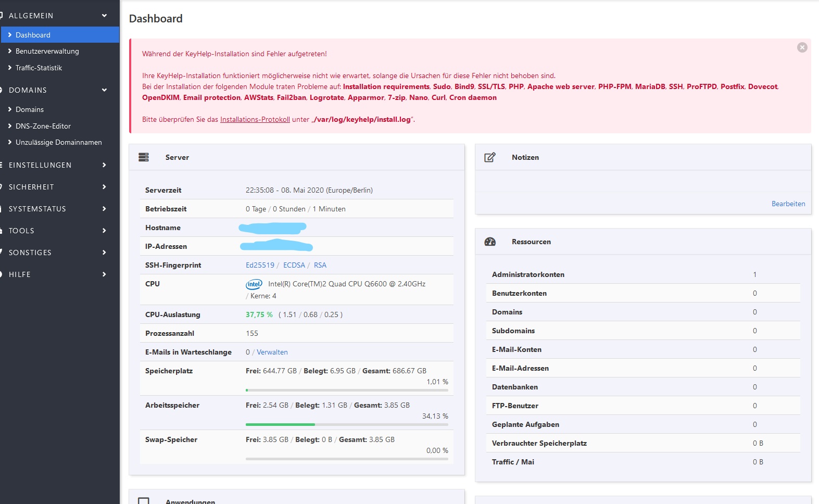The image size is (819, 504).
Task: Click the Server panel stack icon
Action: pos(144,157)
